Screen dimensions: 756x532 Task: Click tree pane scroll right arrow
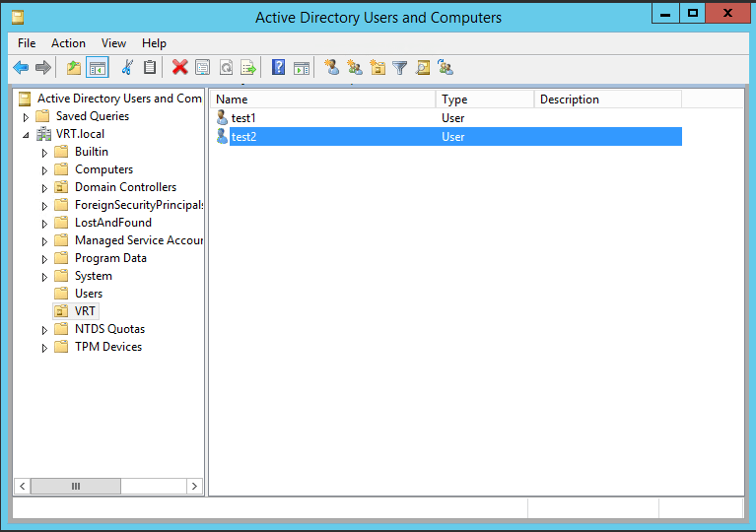click(194, 487)
